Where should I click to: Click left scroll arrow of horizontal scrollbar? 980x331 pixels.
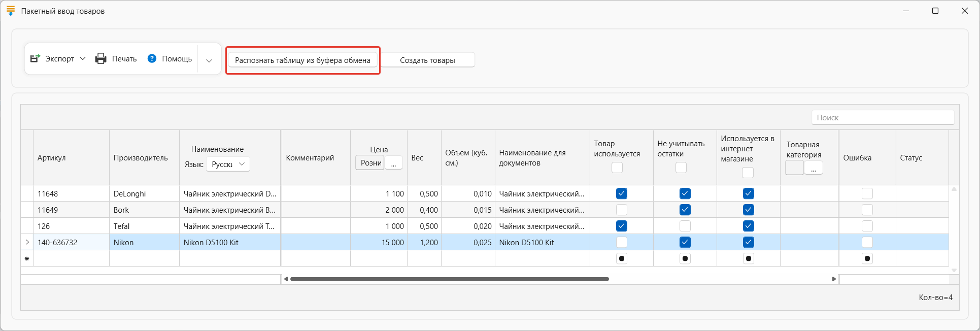coord(286,279)
